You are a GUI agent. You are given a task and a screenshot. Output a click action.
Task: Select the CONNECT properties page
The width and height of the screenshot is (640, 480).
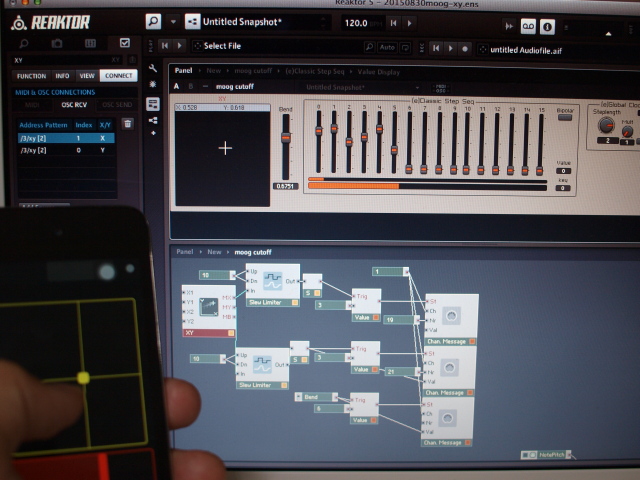pyautogui.click(x=118, y=76)
